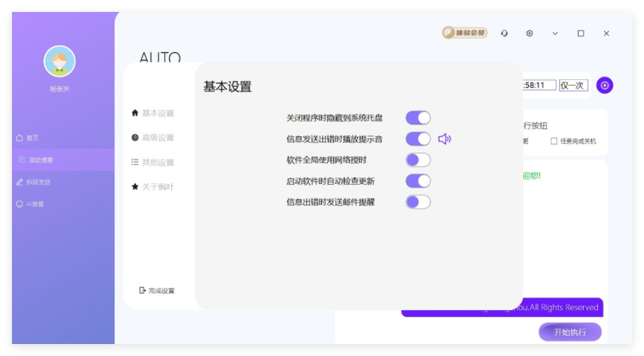Close the application window
Image resolution: width=644 pixels, height=356 pixels.
pyautogui.click(x=606, y=33)
